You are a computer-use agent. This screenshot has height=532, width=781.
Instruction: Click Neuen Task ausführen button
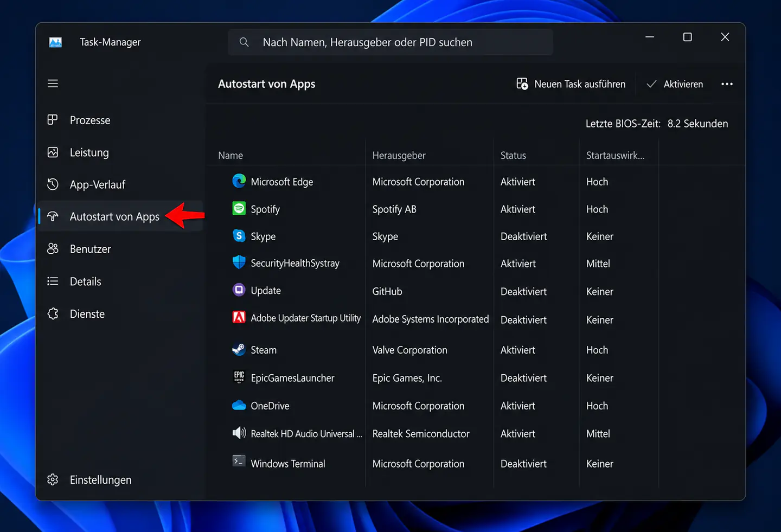tap(571, 84)
